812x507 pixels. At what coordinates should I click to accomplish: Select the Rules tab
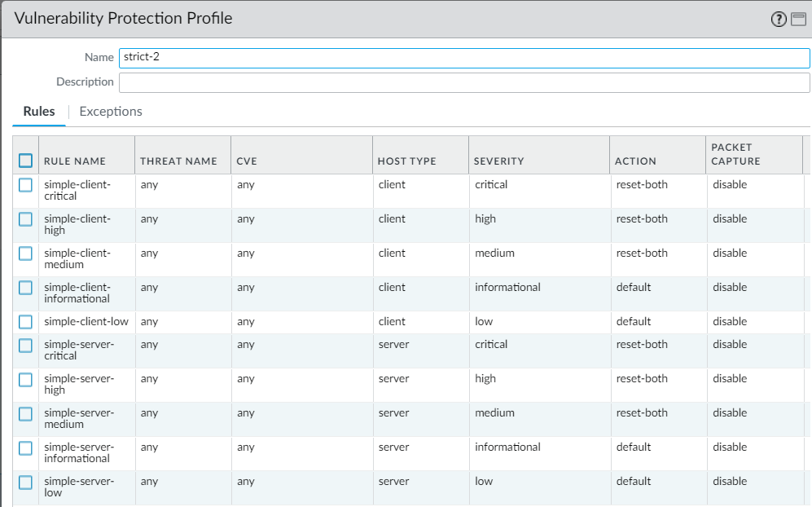click(39, 112)
